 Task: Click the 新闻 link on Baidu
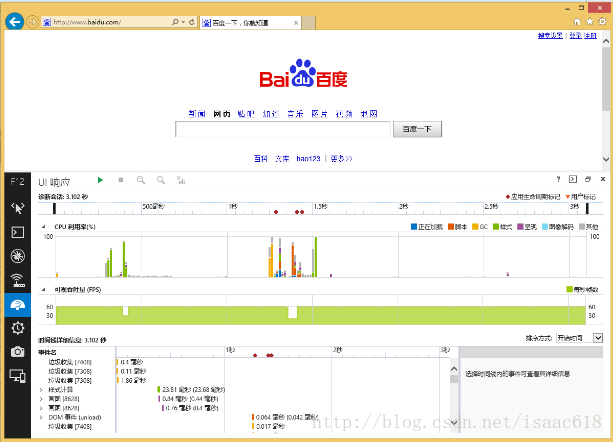click(197, 114)
